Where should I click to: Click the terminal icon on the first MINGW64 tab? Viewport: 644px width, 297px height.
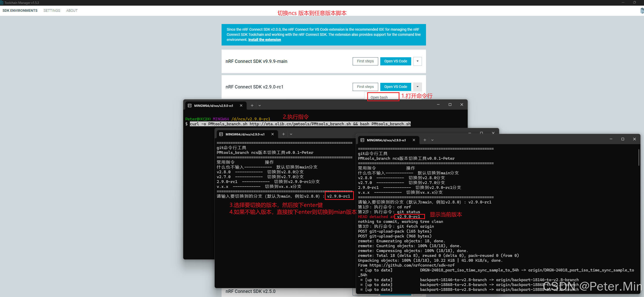pyautogui.click(x=190, y=105)
